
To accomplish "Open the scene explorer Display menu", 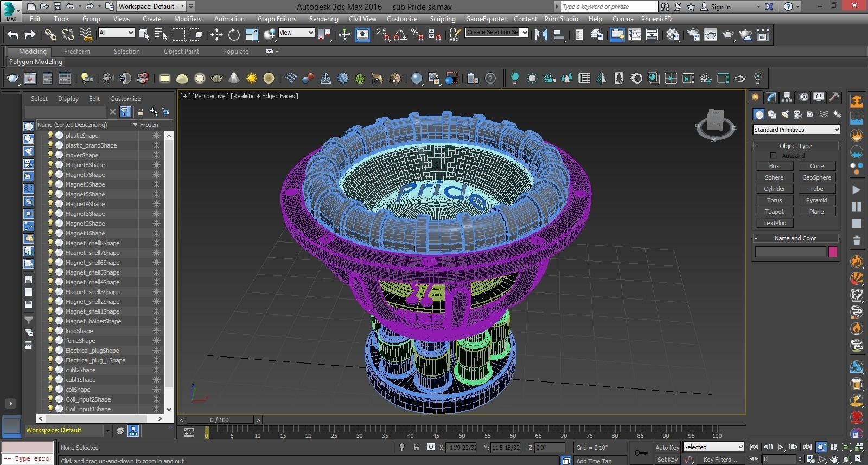I will tap(68, 99).
